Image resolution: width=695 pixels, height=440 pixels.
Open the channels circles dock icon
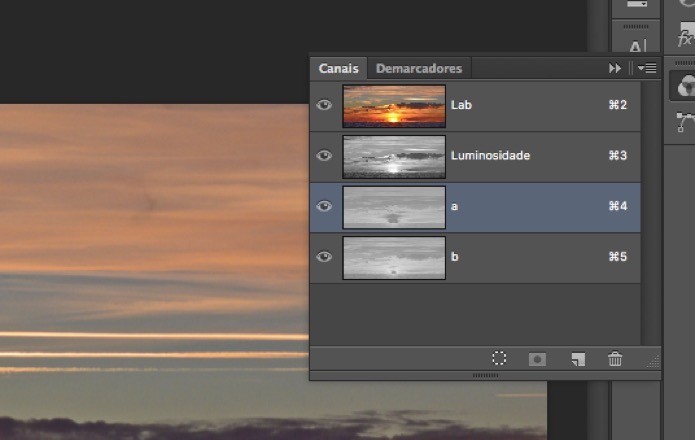click(x=685, y=86)
